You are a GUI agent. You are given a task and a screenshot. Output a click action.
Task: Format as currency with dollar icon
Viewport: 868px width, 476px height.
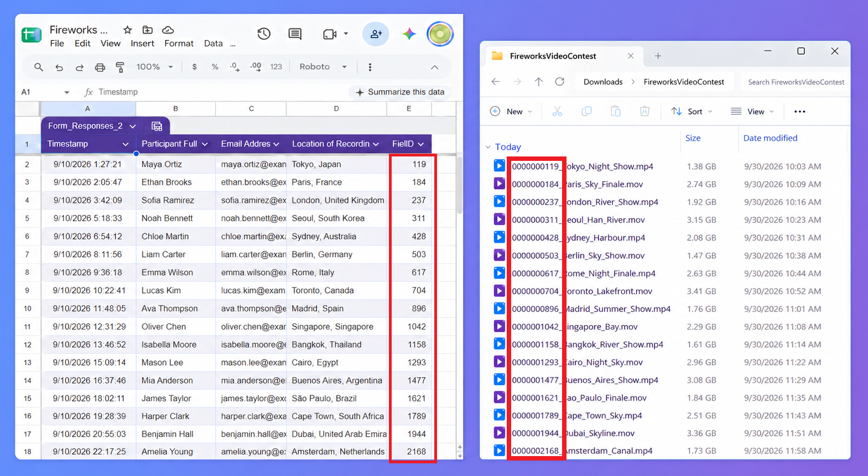tap(194, 67)
